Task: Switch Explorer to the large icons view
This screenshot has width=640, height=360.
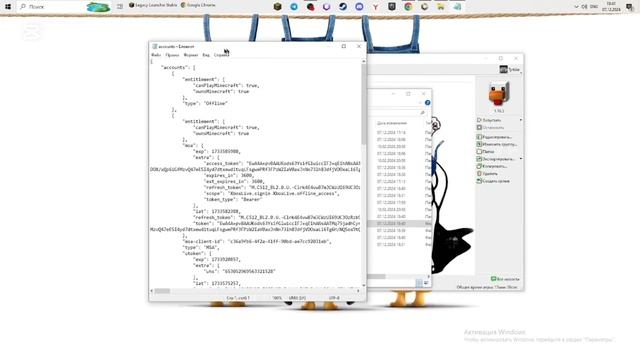Action: (426, 283)
